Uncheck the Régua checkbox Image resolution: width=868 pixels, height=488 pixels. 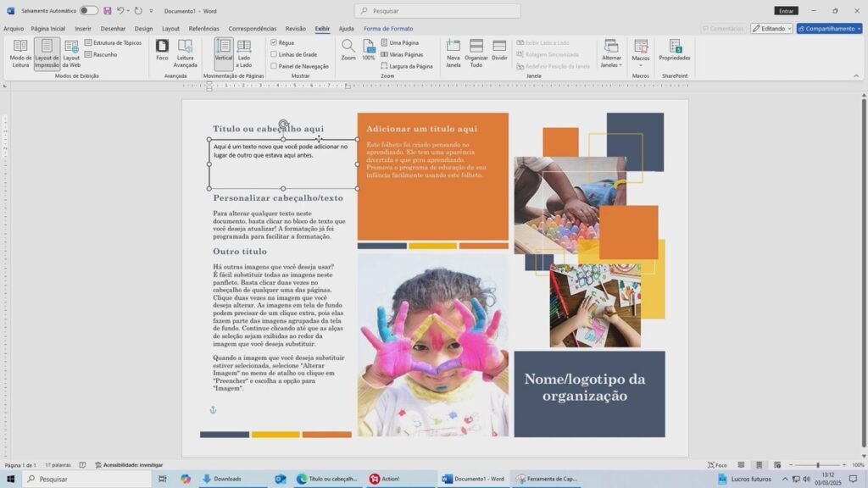(x=274, y=42)
